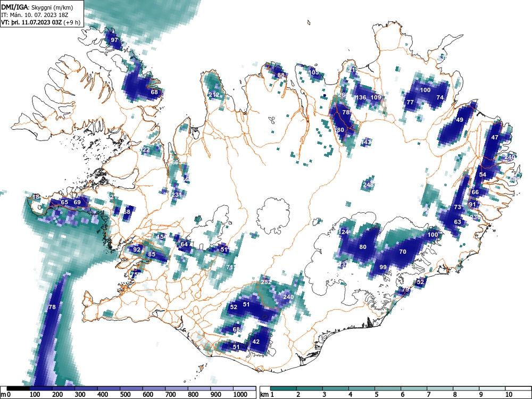Click the visibility value 54 on the map
This screenshot has width=532, height=399.
483,174
